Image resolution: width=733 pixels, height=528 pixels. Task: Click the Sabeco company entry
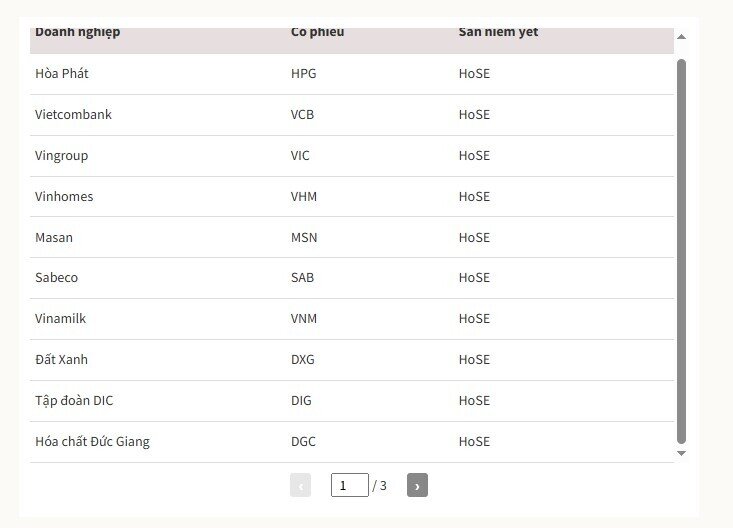tap(57, 278)
